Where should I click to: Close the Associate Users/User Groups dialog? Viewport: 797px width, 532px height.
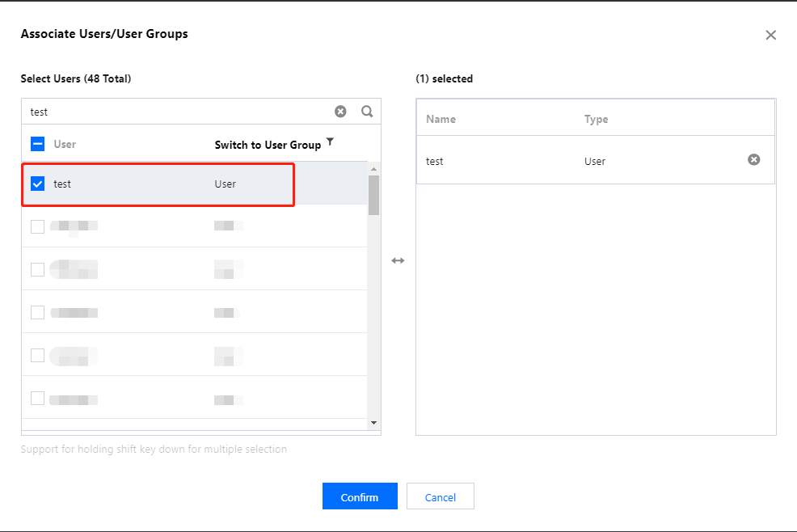tap(770, 35)
